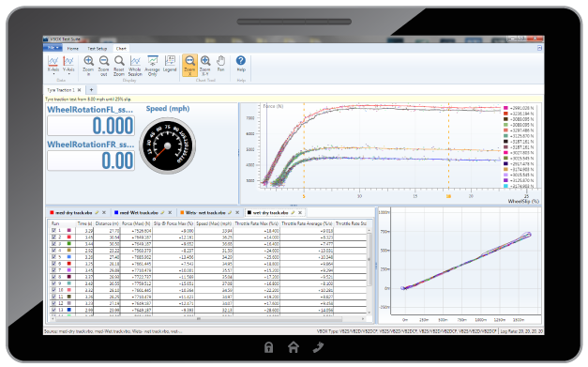The height and width of the screenshot is (367, 588).
Task: Open the File menu dropdown
Action: [53, 48]
